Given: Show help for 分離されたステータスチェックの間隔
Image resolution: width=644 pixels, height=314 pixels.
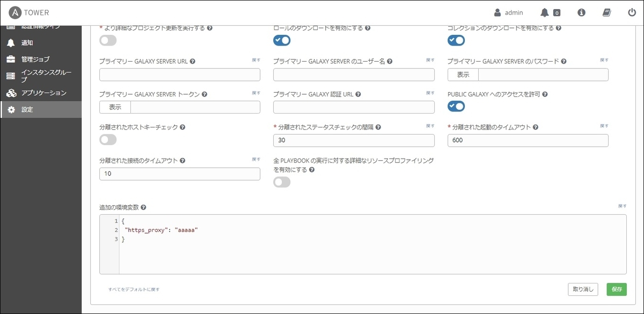Looking at the screenshot, I should pos(378,128).
